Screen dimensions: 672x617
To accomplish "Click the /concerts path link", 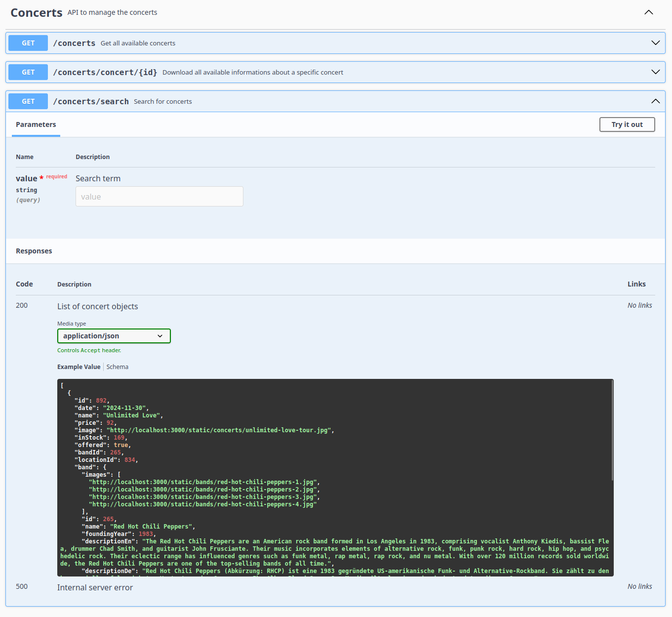I will (x=74, y=43).
